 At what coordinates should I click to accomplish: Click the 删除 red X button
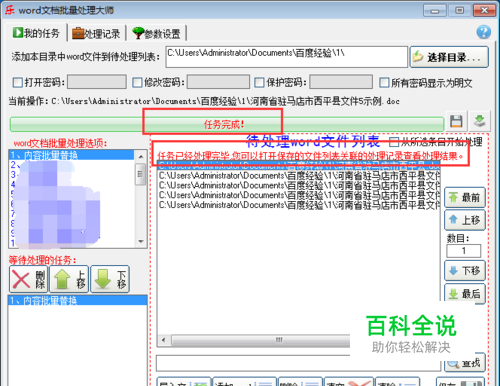click(x=29, y=279)
